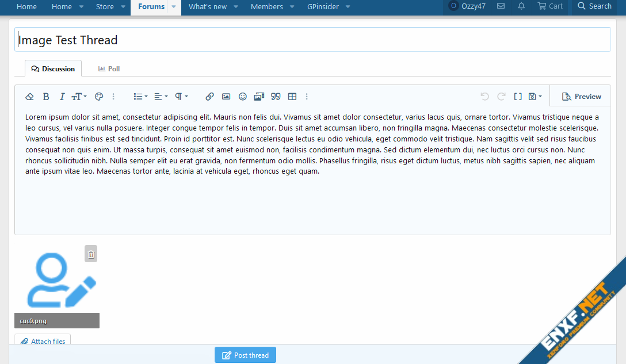Expand the font size dropdown
Viewport: 626px width, 364px height.
pos(79,97)
